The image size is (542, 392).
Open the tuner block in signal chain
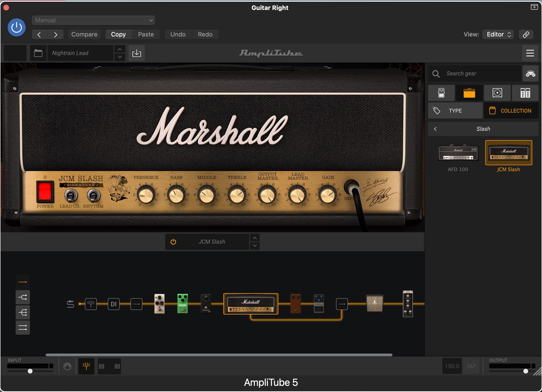coord(91,304)
